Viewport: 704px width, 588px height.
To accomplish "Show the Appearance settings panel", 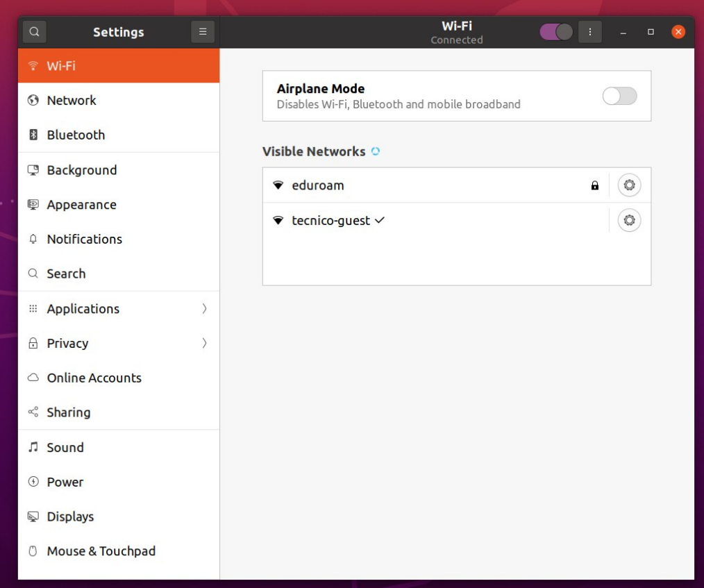I will 119,204.
